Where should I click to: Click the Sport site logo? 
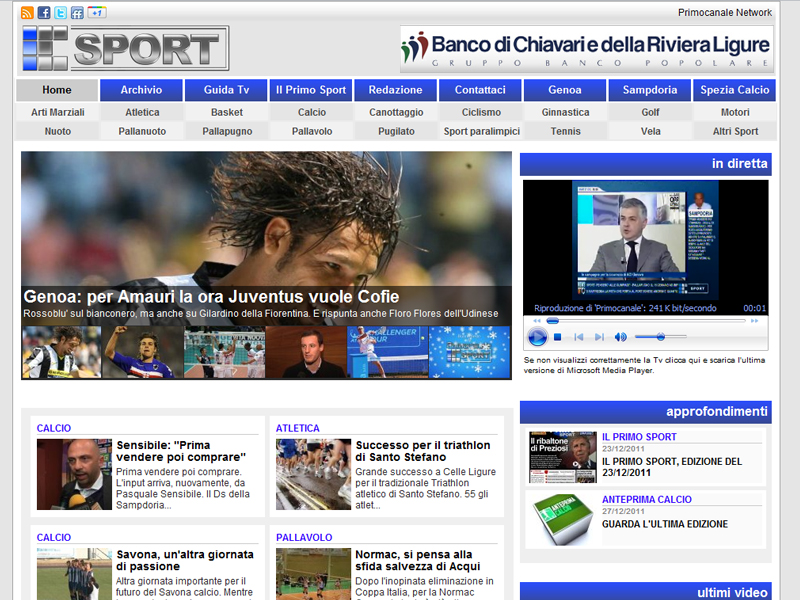[x=125, y=48]
